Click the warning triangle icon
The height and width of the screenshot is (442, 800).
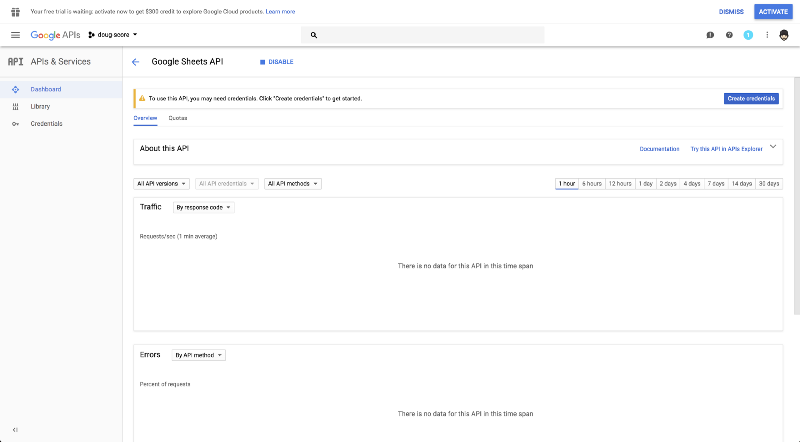(x=142, y=99)
